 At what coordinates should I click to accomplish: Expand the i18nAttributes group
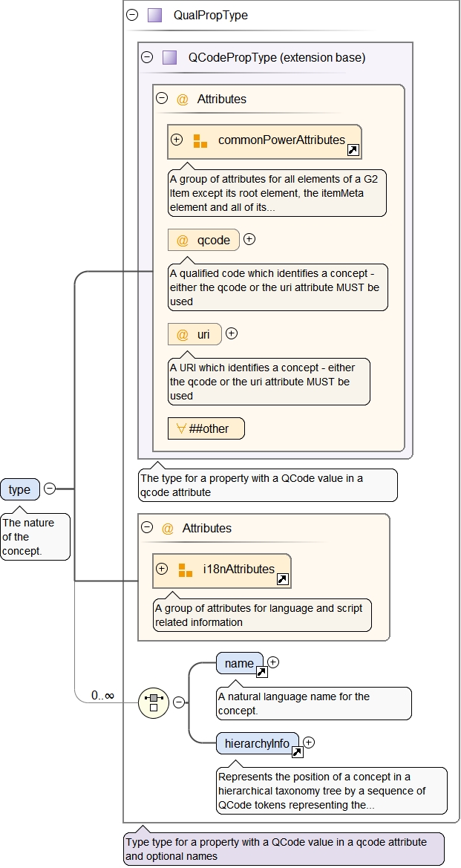[162, 570]
